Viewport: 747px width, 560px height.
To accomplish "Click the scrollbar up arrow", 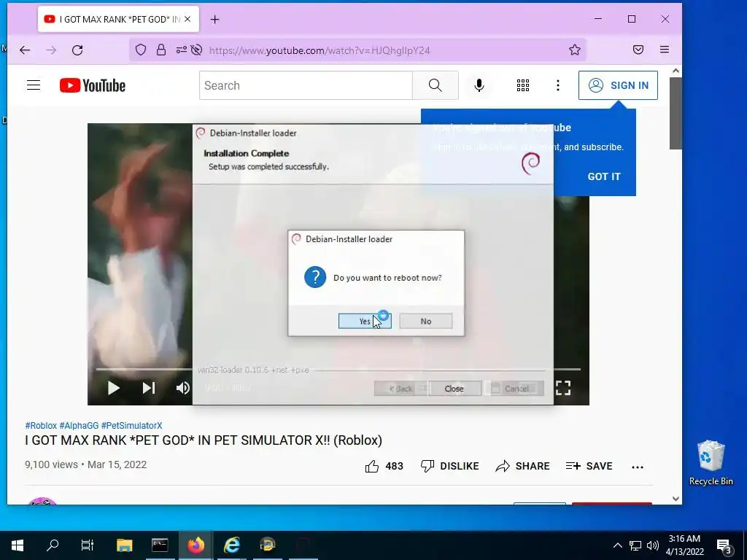I will (676, 71).
